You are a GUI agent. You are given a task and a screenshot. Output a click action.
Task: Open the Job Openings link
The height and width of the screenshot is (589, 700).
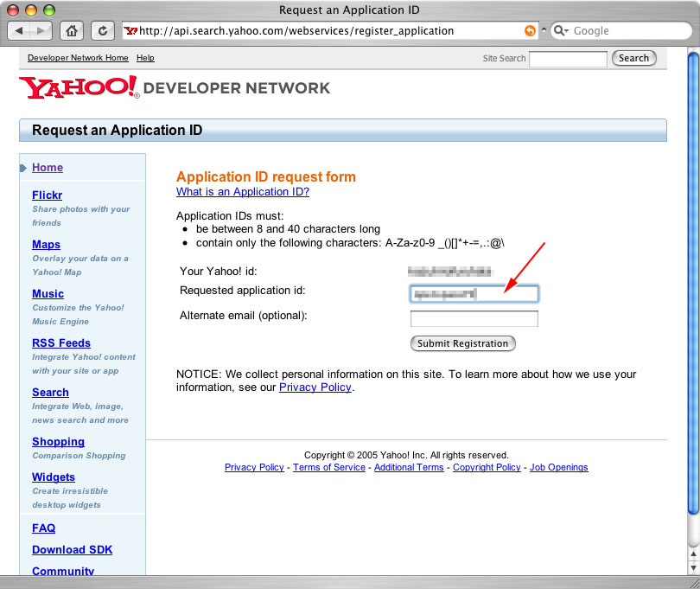coord(559,467)
